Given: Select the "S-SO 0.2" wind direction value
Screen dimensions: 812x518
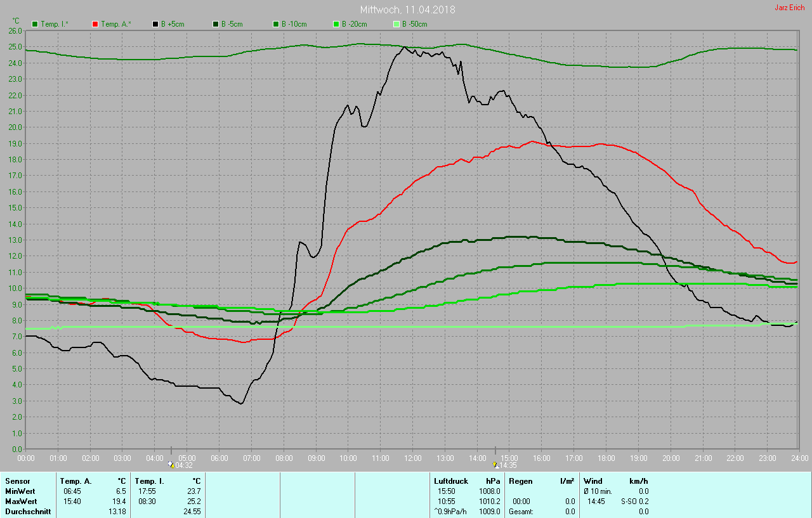Looking at the screenshot, I should coord(634,502).
